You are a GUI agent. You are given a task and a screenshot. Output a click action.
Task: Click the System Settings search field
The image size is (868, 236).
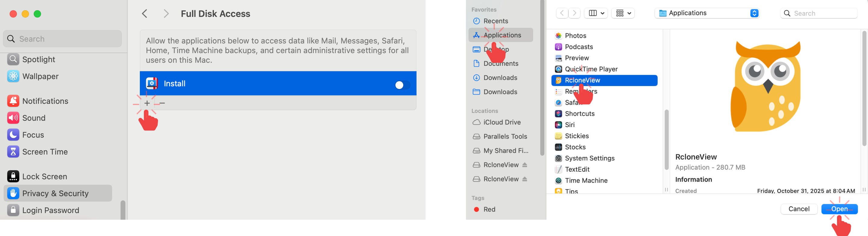pos(63,39)
